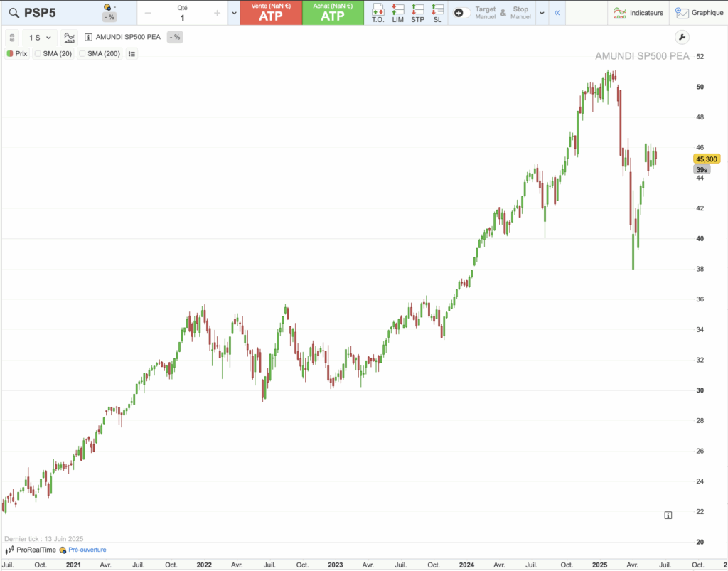Click the red Vente ATP sell button

(x=271, y=13)
